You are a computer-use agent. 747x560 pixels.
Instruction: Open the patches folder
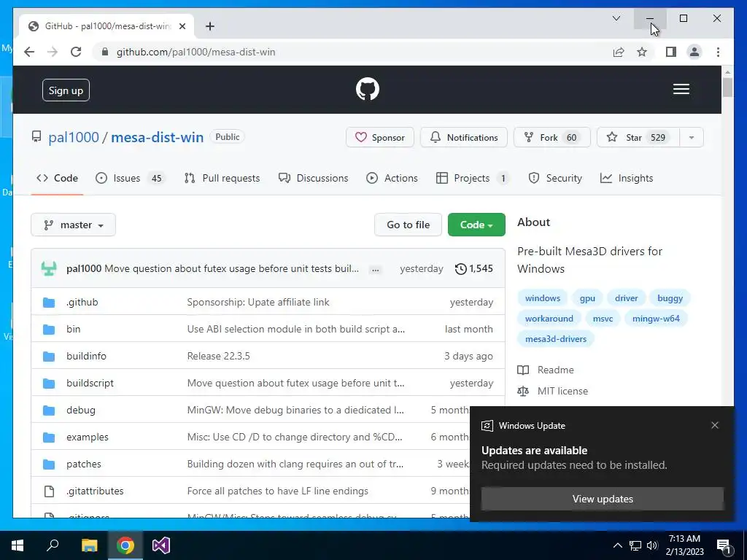(x=84, y=464)
